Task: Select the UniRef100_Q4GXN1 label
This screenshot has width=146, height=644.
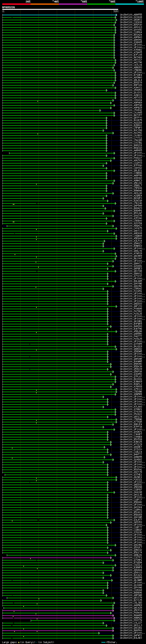Action: [x=131, y=545]
